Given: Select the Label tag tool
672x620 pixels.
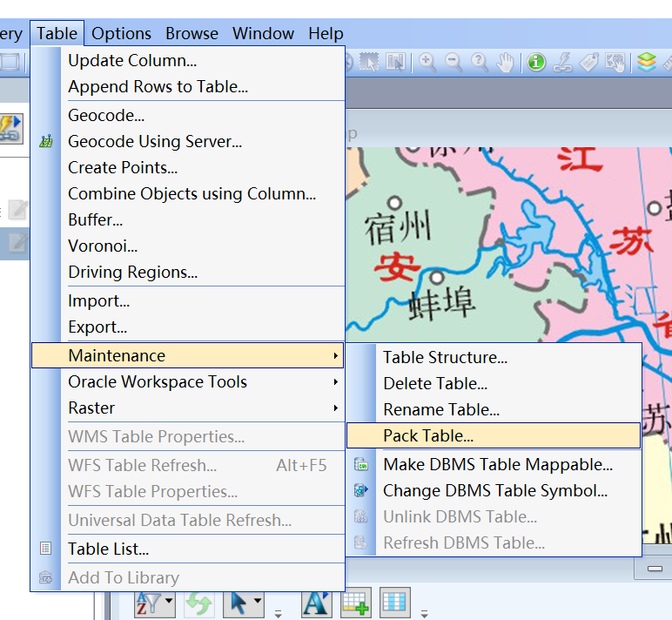Looking at the screenshot, I should (589, 63).
